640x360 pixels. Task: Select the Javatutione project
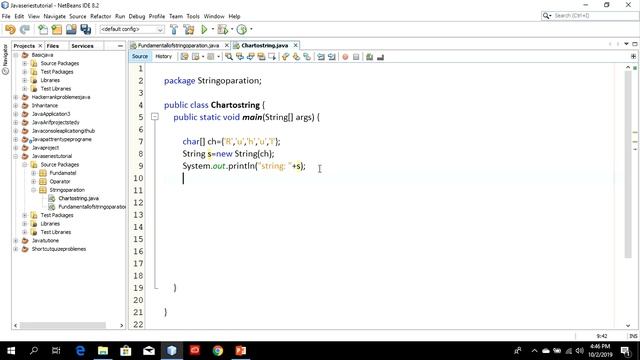[45, 241]
